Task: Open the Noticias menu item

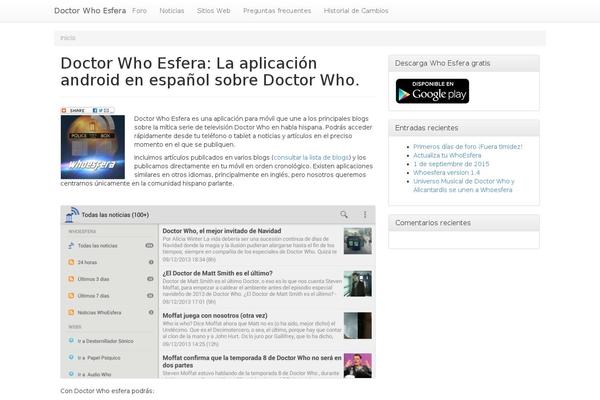Action: [x=172, y=11]
